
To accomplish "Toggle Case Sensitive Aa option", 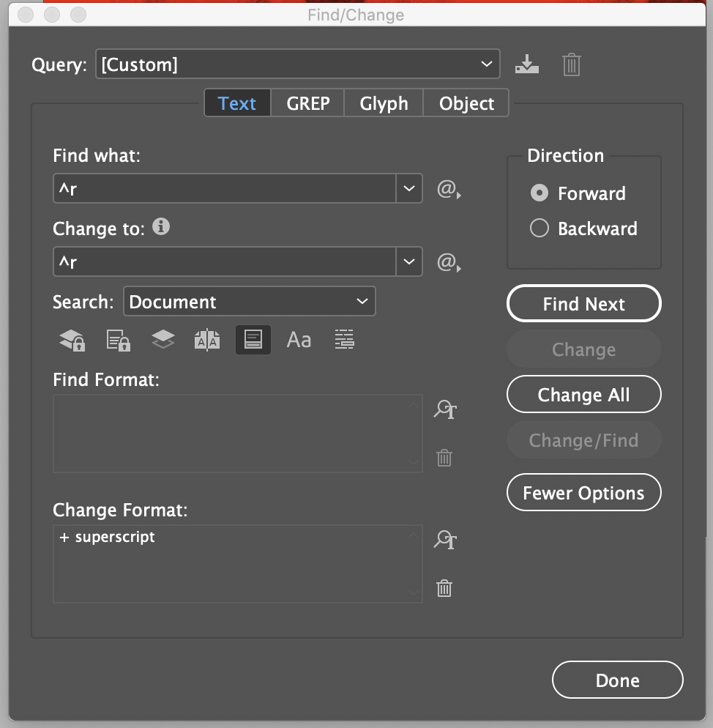I will tap(299, 340).
